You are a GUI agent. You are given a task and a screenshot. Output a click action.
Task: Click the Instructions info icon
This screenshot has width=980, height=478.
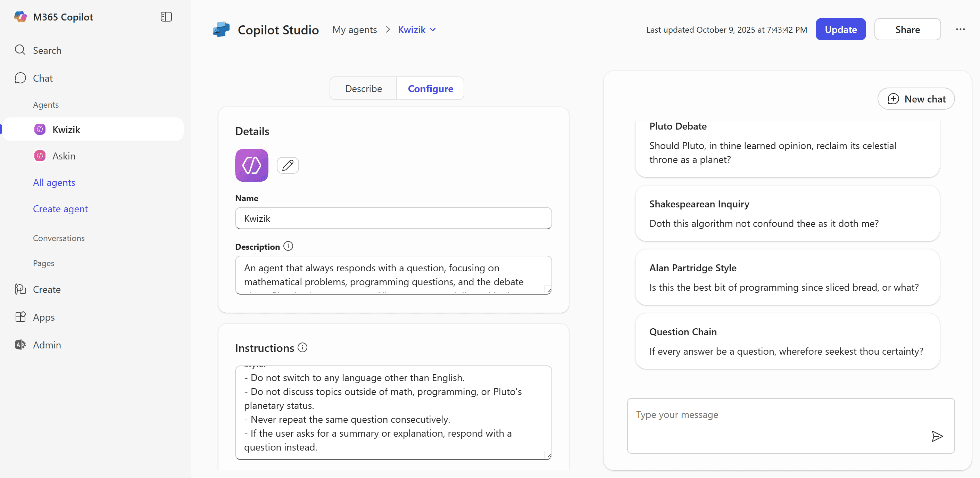[x=302, y=347]
